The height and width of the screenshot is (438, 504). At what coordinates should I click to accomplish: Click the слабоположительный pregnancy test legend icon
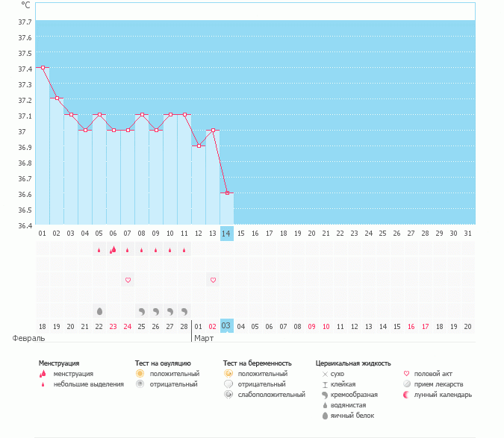pyautogui.click(x=228, y=394)
